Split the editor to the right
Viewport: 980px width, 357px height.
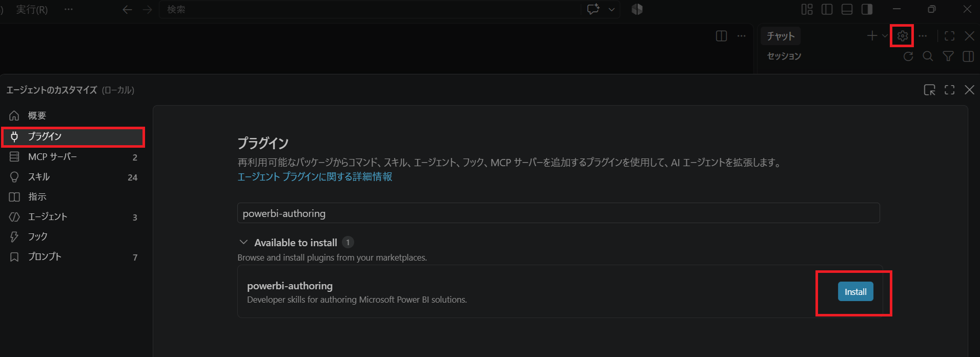point(721,36)
